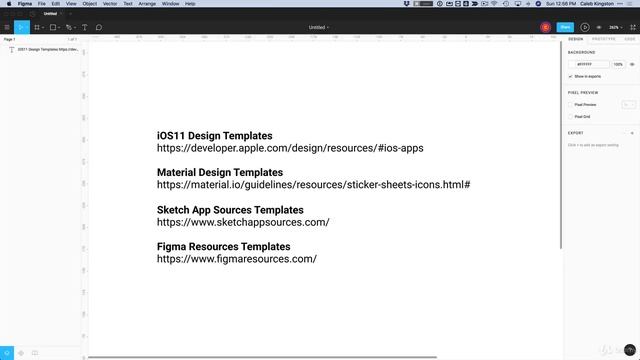
Task: Open the Arrange menu
Action: (147, 4)
